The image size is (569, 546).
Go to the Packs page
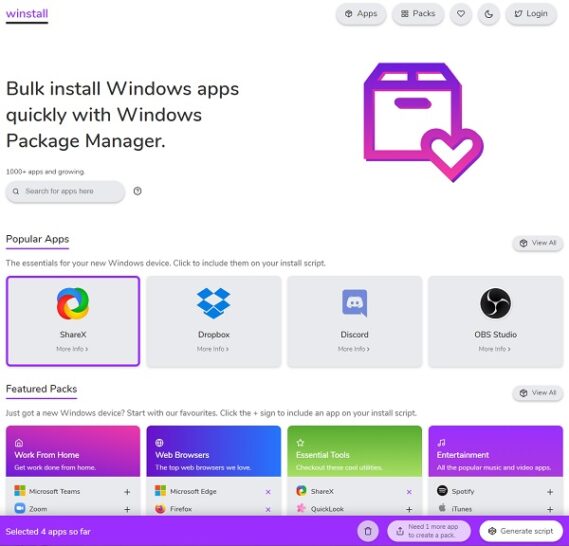click(x=418, y=14)
